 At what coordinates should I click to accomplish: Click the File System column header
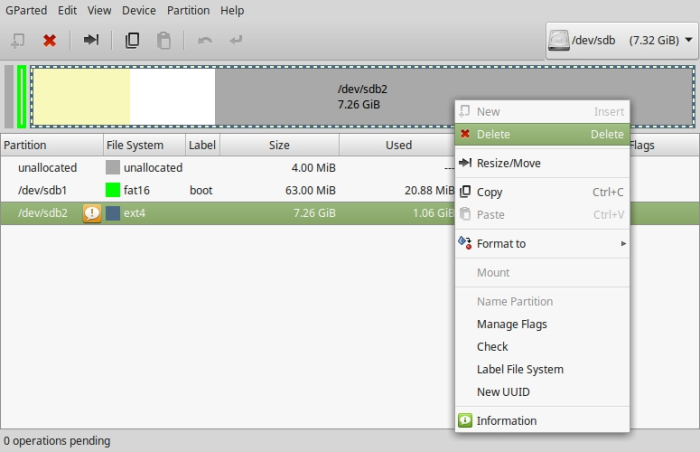pyautogui.click(x=144, y=145)
